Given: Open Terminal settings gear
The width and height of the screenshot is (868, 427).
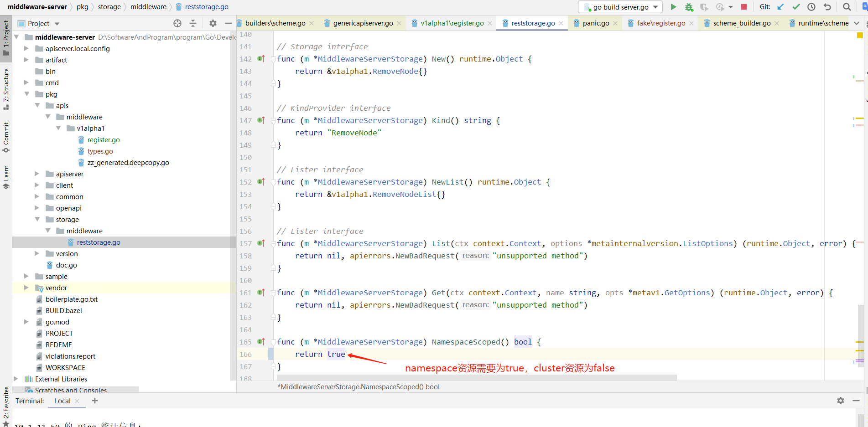Looking at the screenshot, I should 841,401.
